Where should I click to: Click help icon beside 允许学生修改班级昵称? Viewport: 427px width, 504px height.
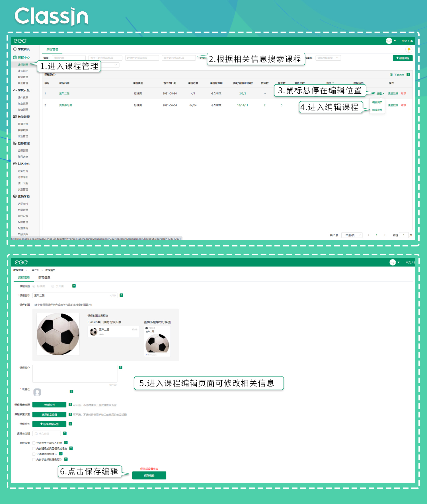point(66,459)
